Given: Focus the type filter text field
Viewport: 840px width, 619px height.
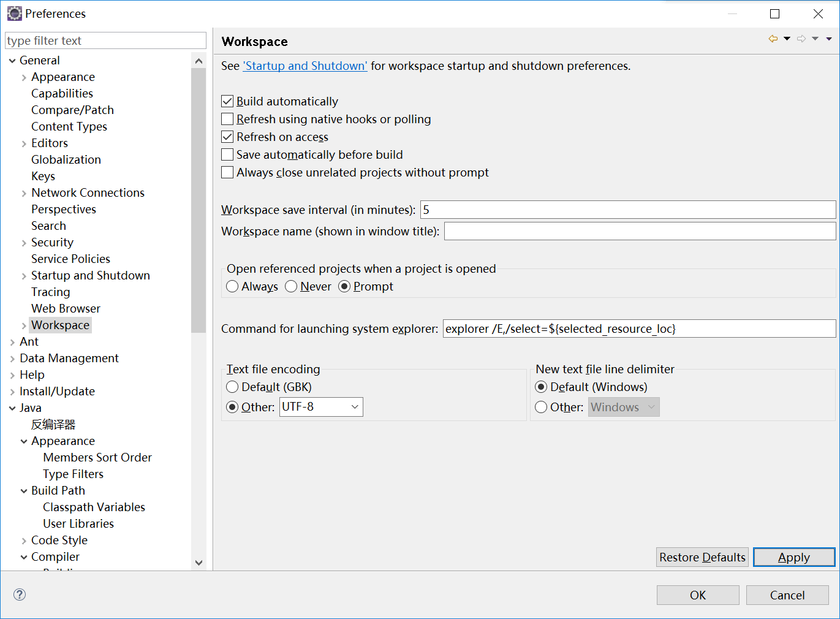Looking at the screenshot, I should coord(105,40).
